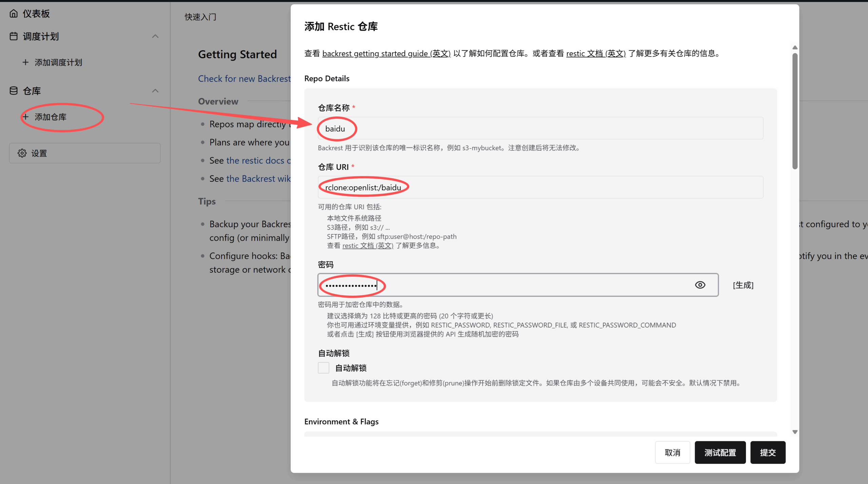868x484 pixels.
Task: Click the dashboard home icon
Action: click(x=14, y=14)
